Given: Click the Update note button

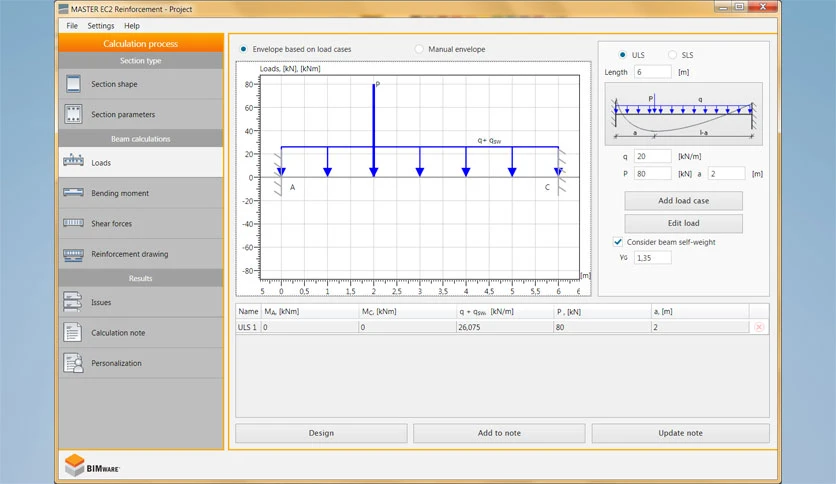Looking at the screenshot, I should (680, 433).
